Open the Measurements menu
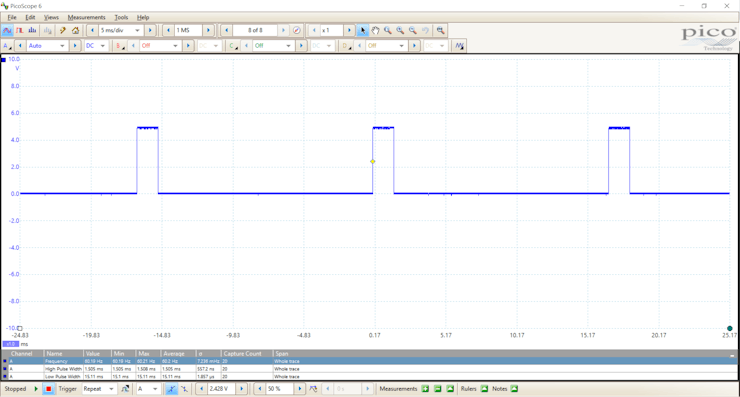This screenshot has height=397, width=740. click(86, 17)
